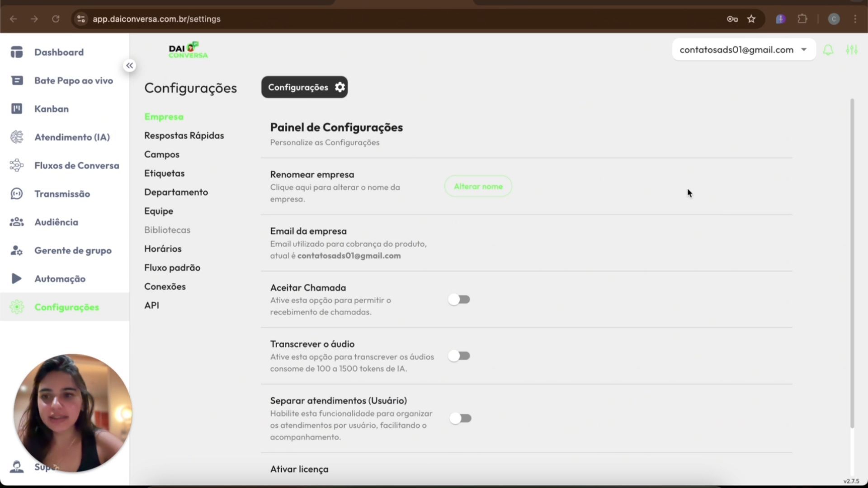Bookmark page with star icon
This screenshot has width=868, height=488.
pyautogui.click(x=751, y=19)
